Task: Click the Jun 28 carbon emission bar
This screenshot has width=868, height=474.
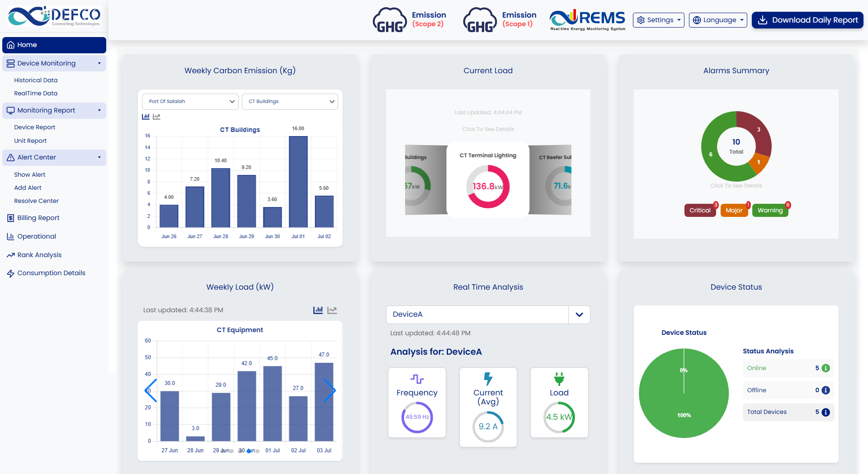Action: click(x=221, y=198)
